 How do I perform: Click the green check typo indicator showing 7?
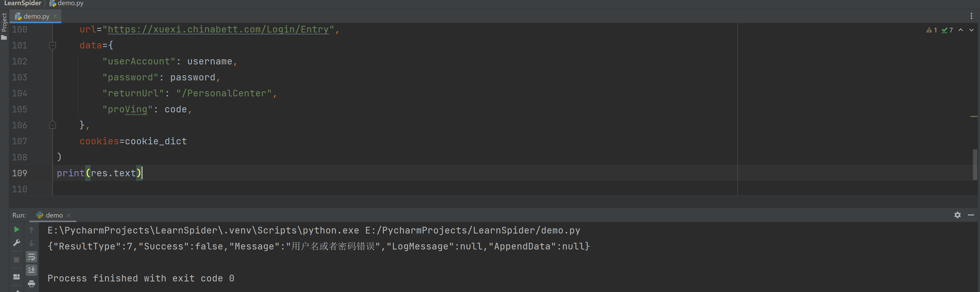pyautogui.click(x=947, y=30)
